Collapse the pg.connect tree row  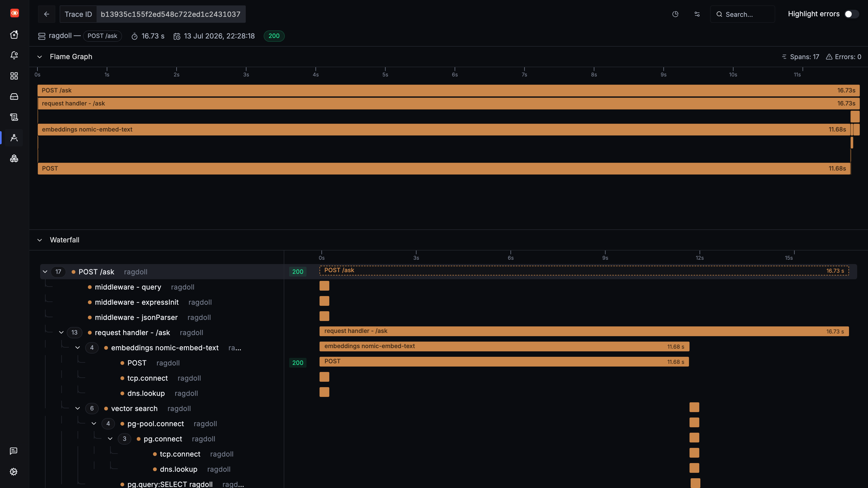click(110, 439)
